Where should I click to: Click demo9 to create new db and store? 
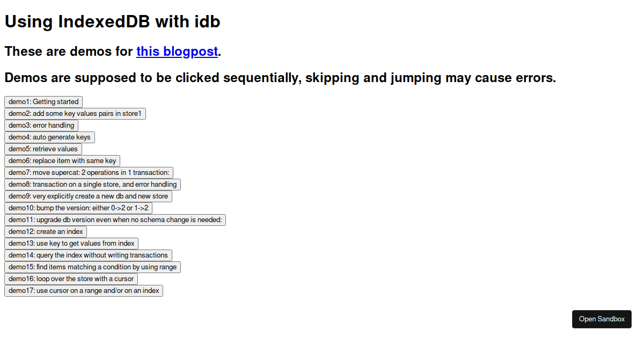tap(87, 196)
